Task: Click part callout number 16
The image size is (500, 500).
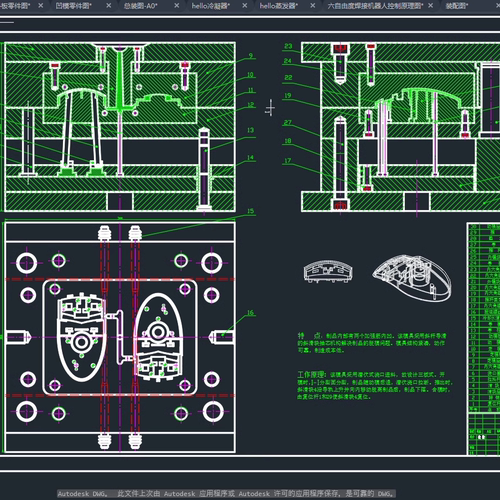Action: coord(251,313)
